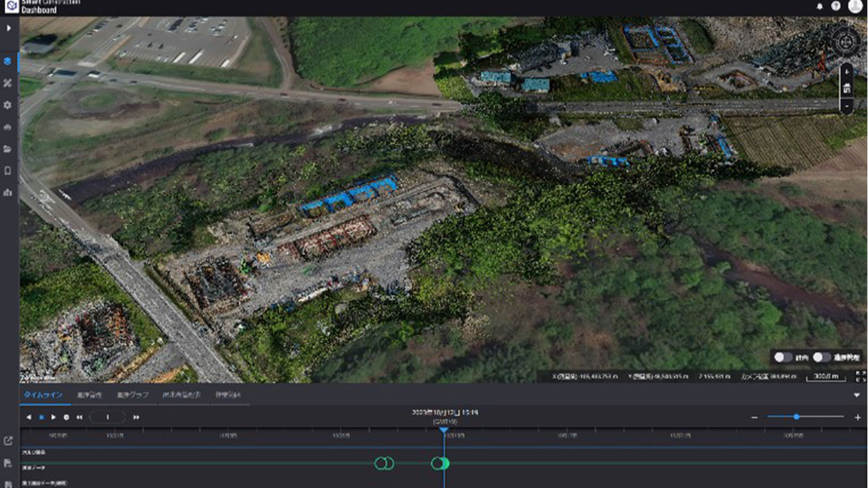Open the settings gear in left sidebar
The height and width of the screenshot is (488, 868).
click(x=8, y=105)
